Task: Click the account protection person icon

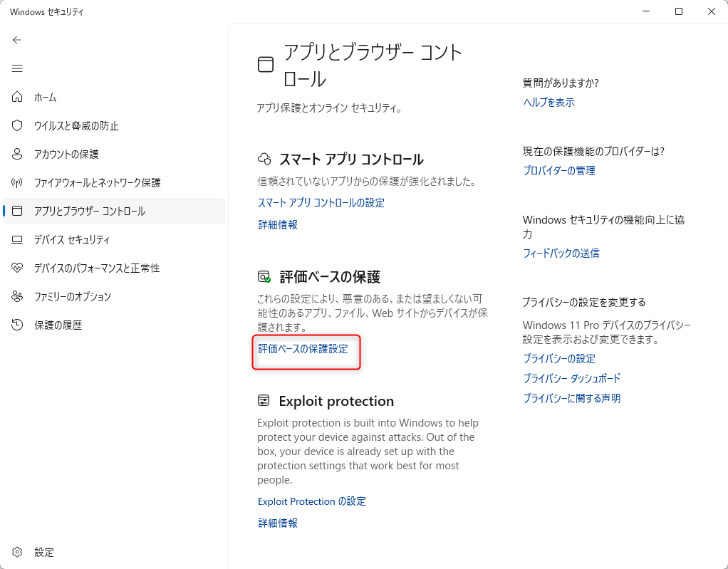Action: tap(18, 154)
